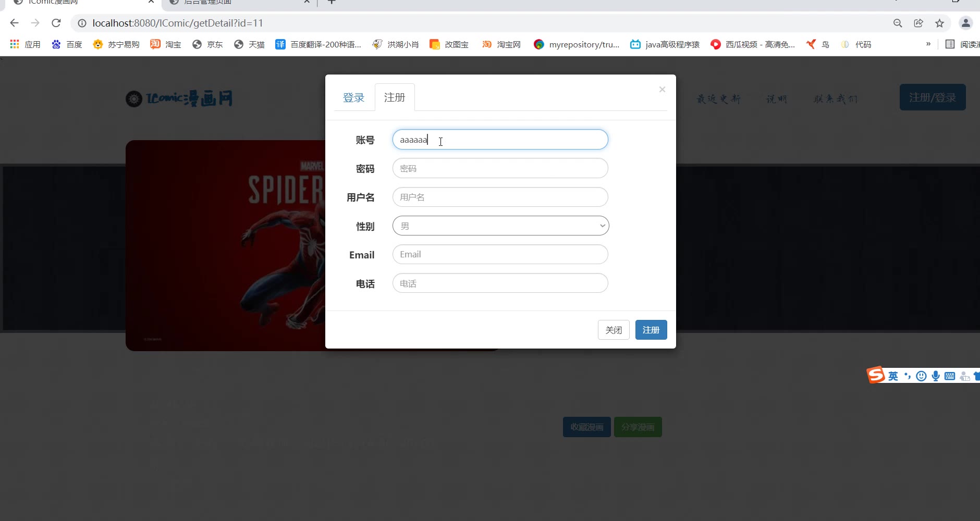This screenshot has height=521, width=980.
Task: Open 联系我们 nav link
Action: point(836,98)
